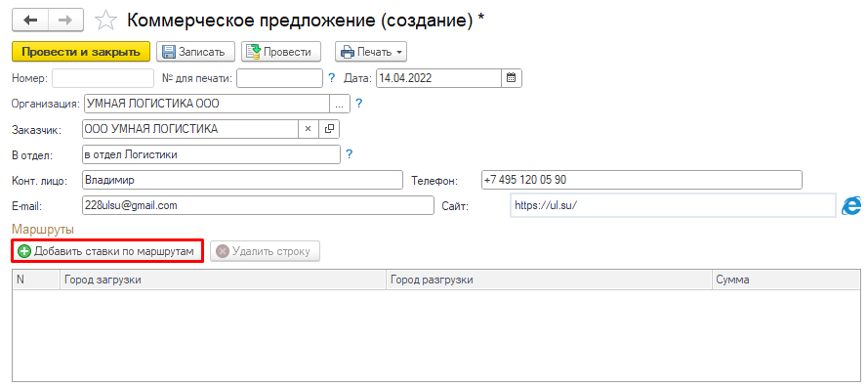The image size is (868, 388).
Task: Click Добавить ставки по маршрутам button
Action: [107, 251]
